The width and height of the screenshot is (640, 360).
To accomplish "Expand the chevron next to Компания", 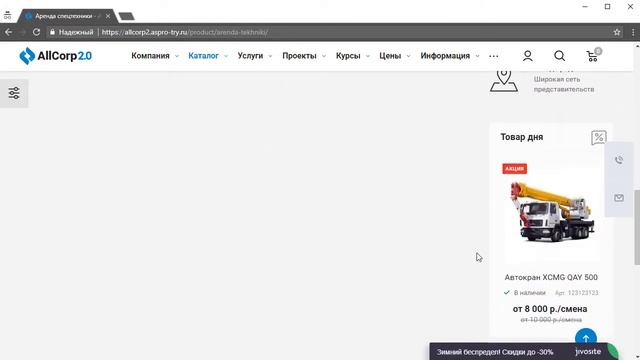I will (177, 56).
